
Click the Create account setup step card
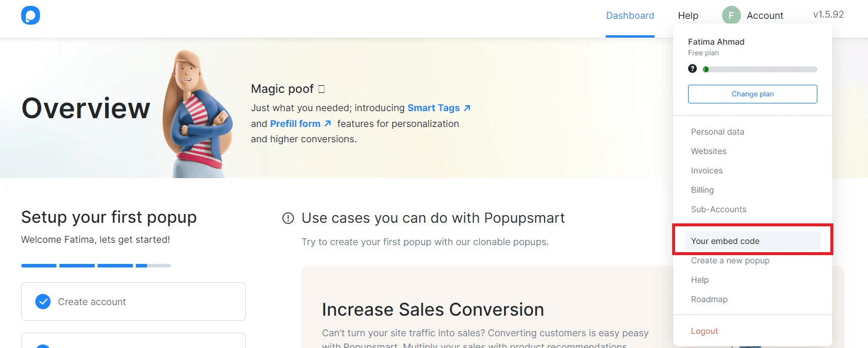coord(133,302)
